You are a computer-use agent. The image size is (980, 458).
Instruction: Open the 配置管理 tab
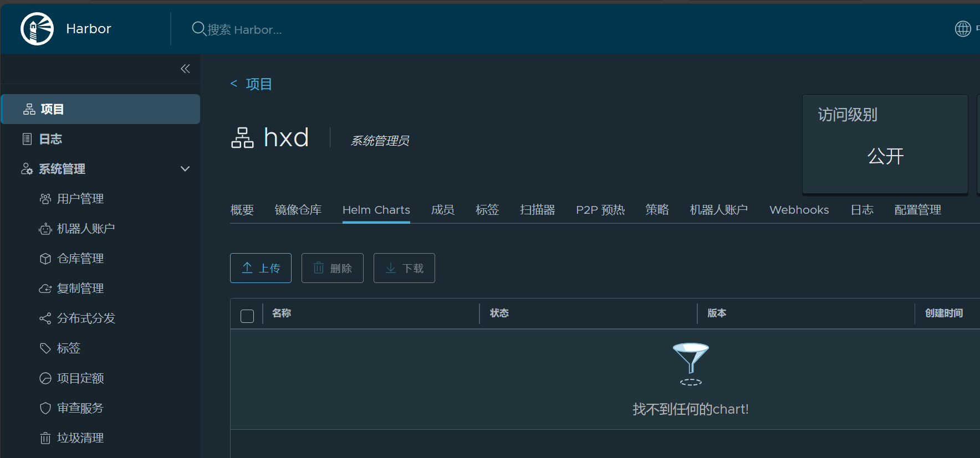click(918, 210)
